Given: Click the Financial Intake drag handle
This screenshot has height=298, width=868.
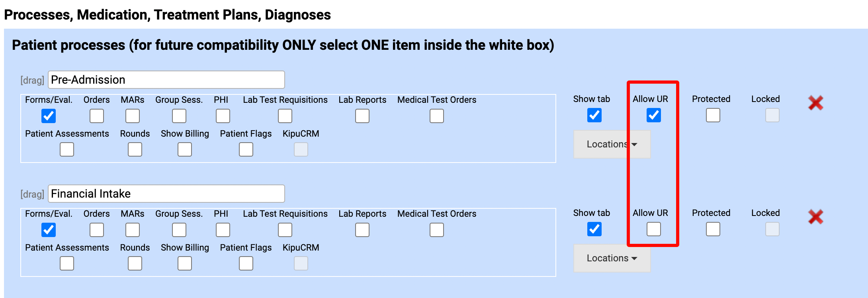Looking at the screenshot, I should 32,194.
